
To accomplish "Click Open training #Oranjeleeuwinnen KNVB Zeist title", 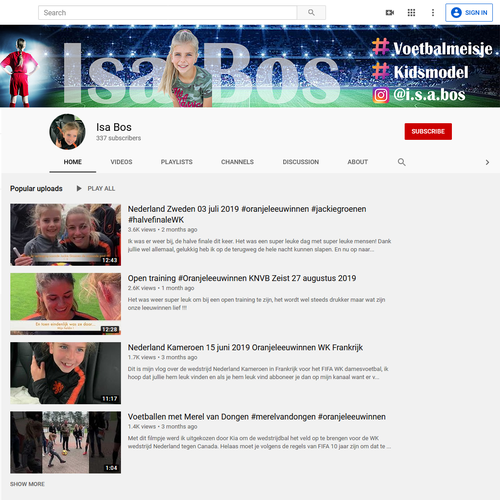I will point(242,278).
